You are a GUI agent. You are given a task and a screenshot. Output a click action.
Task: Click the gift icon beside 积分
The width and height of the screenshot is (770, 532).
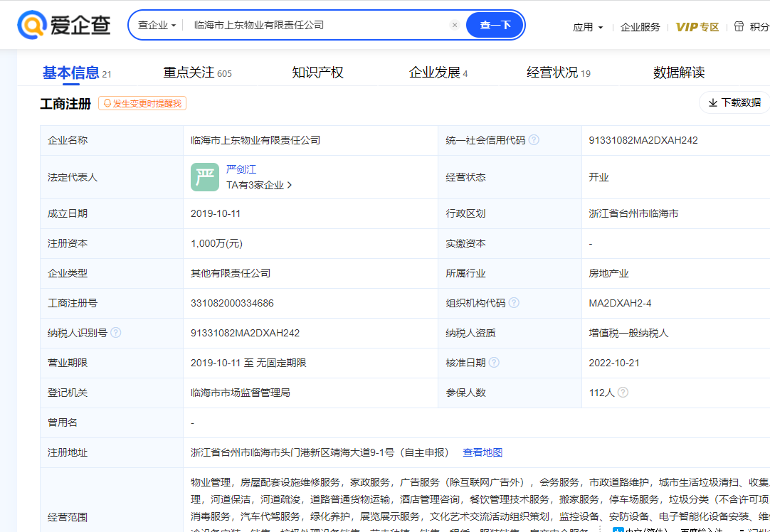[x=739, y=26]
